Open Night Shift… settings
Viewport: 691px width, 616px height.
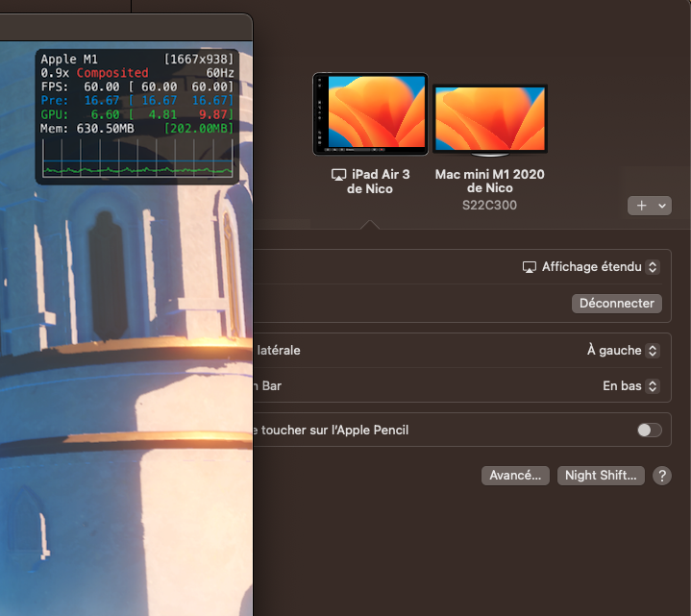tap(601, 476)
